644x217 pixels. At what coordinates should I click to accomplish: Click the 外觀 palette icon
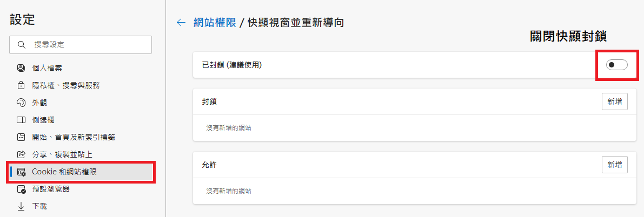[x=22, y=103]
